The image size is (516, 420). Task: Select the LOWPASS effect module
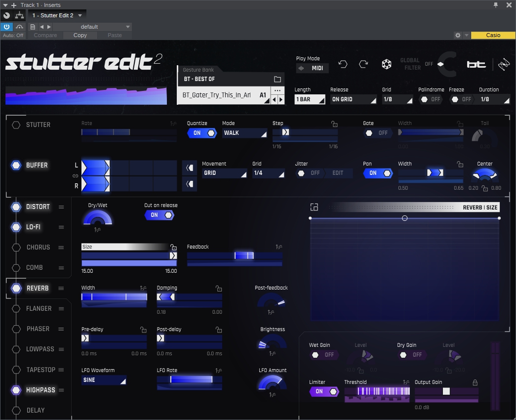pyautogui.click(x=40, y=349)
